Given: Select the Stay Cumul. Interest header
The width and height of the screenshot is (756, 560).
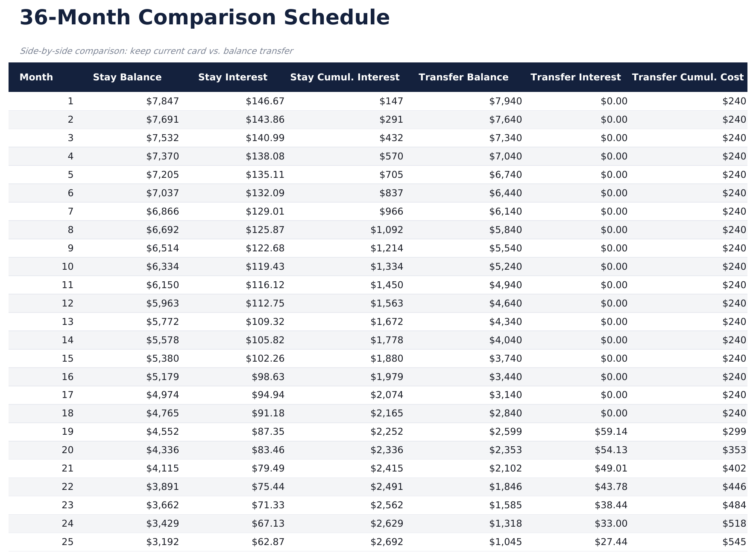Looking at the screenshot, I should coord(345,77).
